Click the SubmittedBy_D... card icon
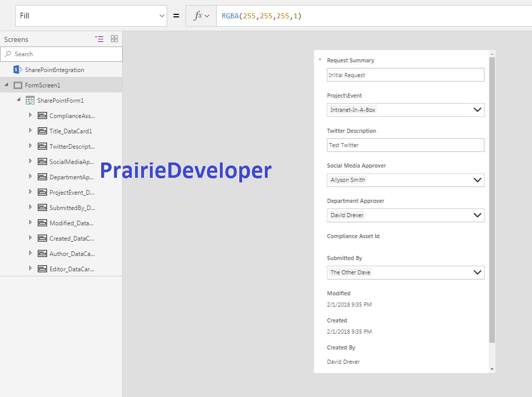532x397 pixels. click(42, 207)
